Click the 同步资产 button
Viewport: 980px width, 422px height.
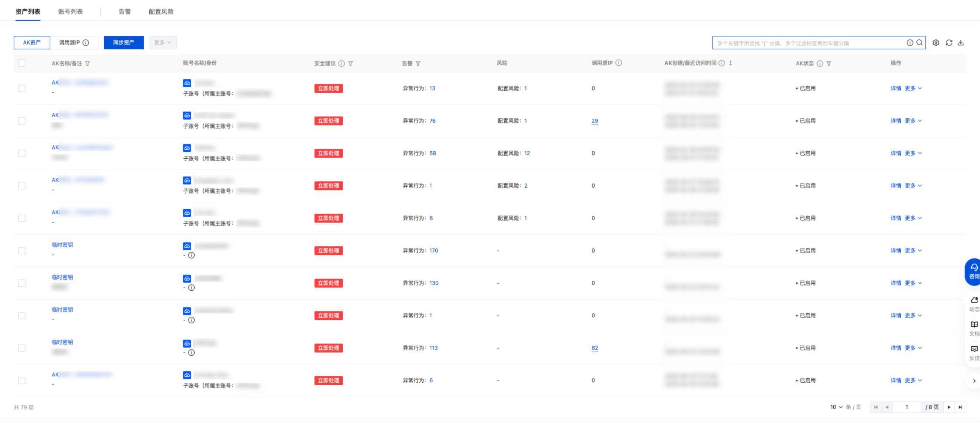pos(124,43)
